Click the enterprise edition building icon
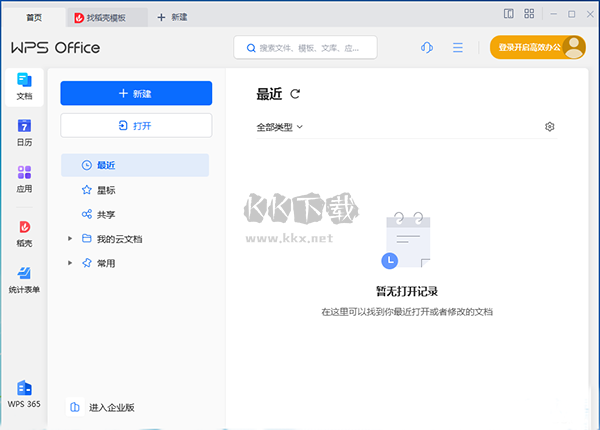 point(75,407)
